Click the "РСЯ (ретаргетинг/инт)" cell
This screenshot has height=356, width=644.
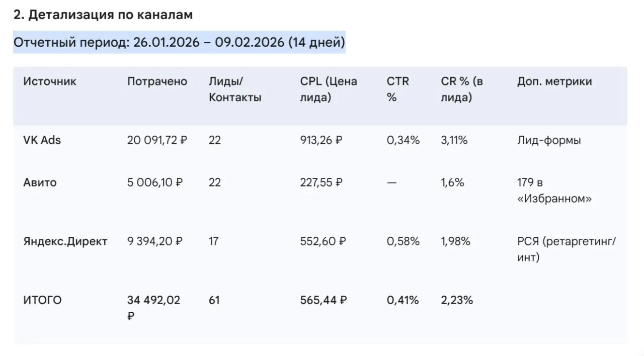567,249
